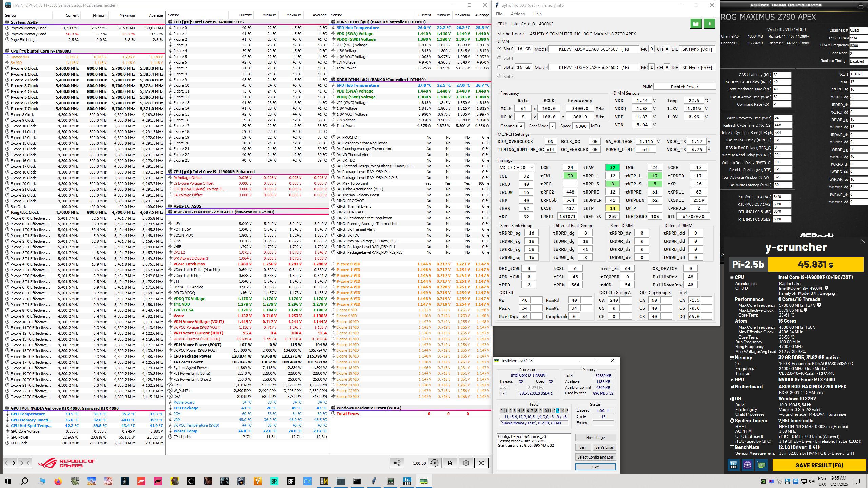The width and height of the screenshot is (868, 488).
Task: Open the Windows notification center
Action: [857, 481]
